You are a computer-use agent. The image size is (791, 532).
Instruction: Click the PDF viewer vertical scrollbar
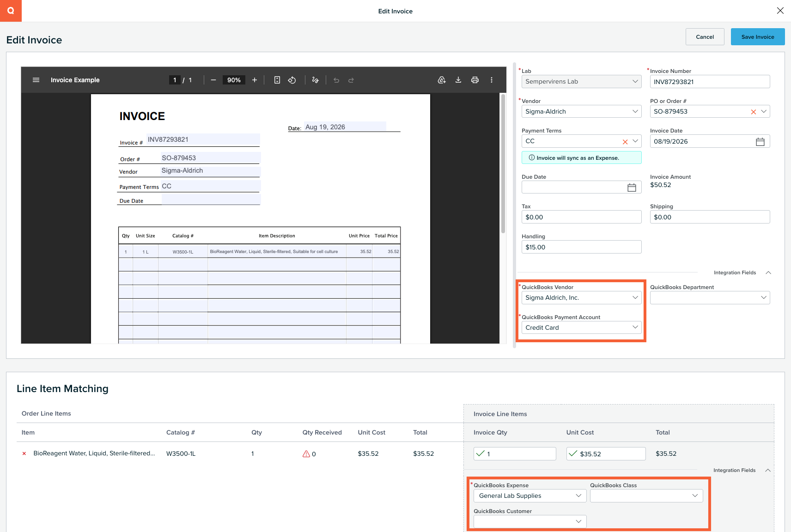tap(503, 164)
